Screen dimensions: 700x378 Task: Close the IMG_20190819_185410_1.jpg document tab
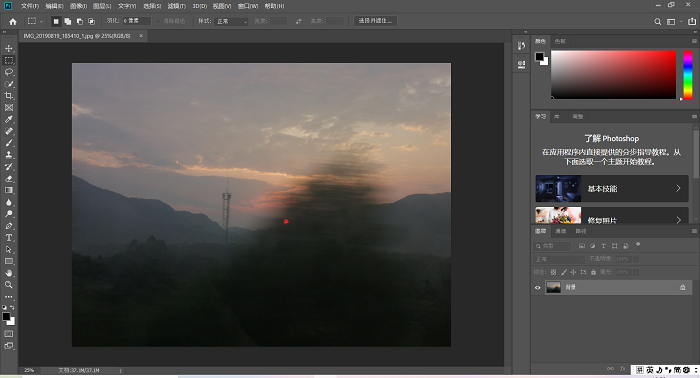click(141, 36)
